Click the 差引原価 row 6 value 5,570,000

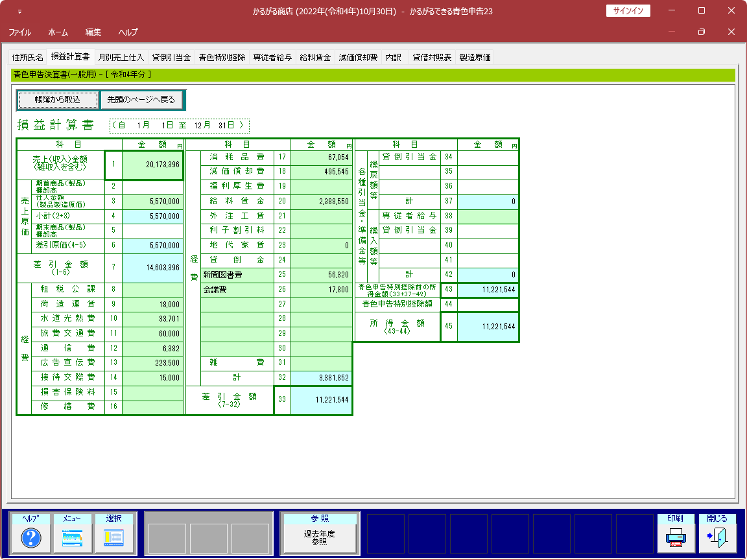pos(153,246)
